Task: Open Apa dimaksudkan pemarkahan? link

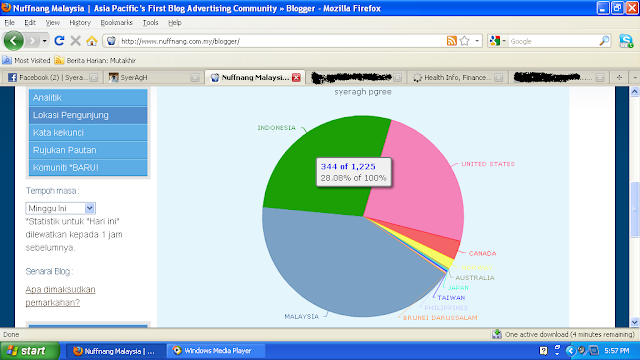Action: [60, 296]
